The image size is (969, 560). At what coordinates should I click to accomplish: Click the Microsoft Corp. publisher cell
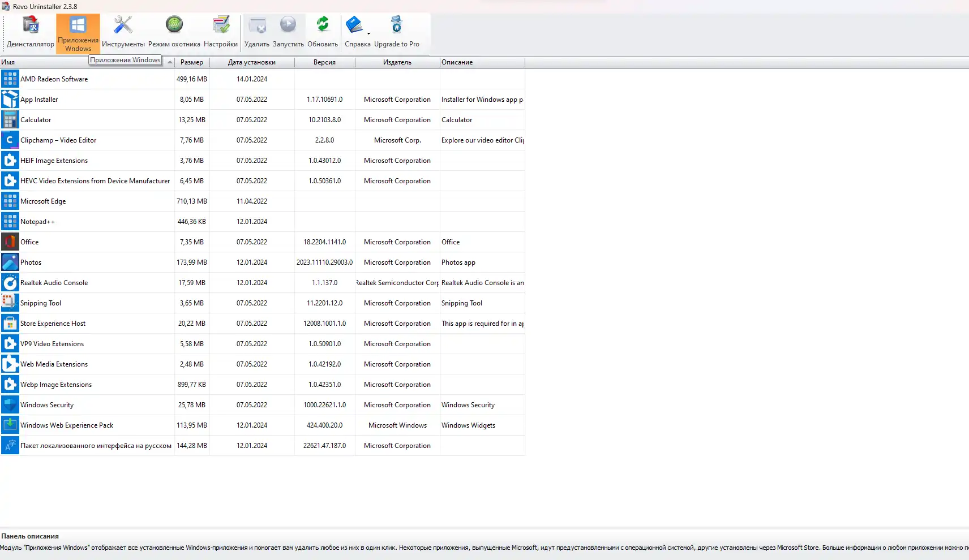point(397,140)
